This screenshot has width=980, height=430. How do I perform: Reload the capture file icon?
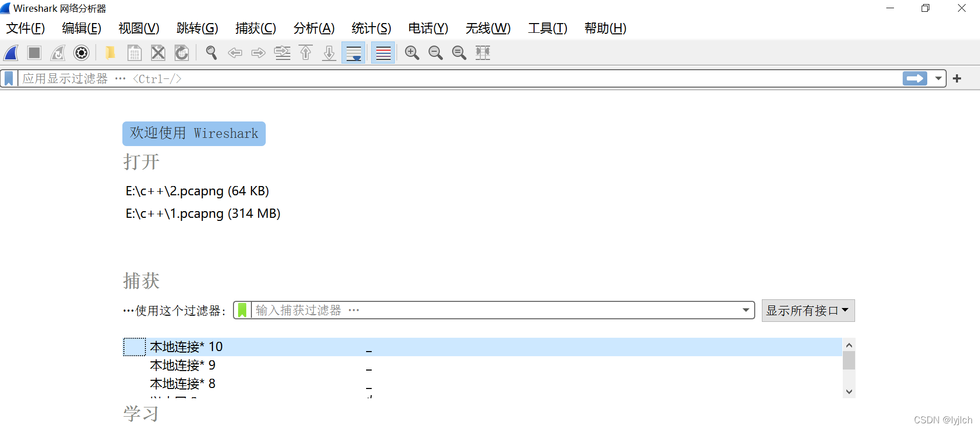point(182,53)
